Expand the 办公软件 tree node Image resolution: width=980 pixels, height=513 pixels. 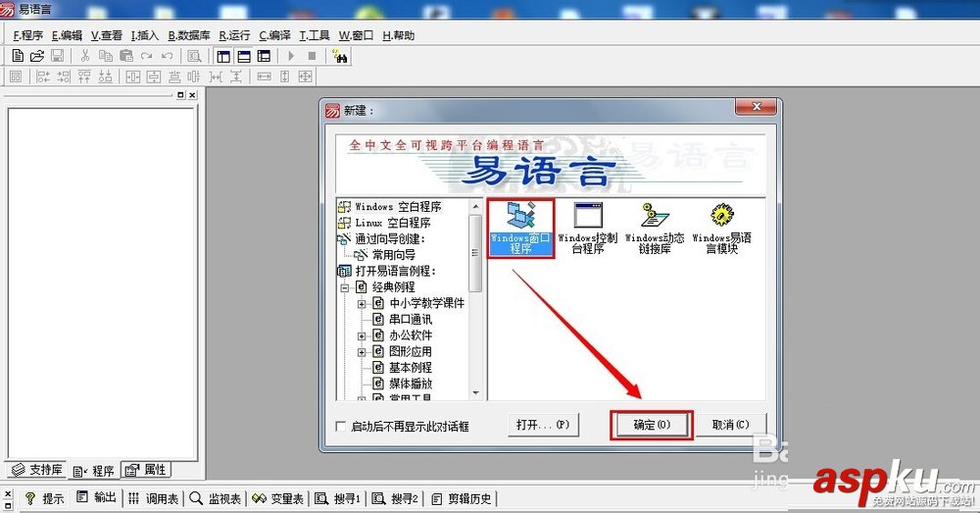pyautogui.click(x=362, y=336)
